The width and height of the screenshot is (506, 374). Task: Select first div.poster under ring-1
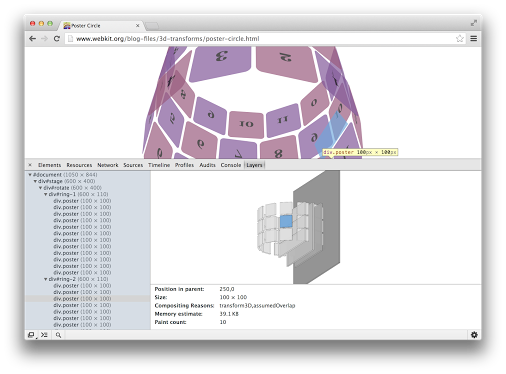[x=82, y=201]
